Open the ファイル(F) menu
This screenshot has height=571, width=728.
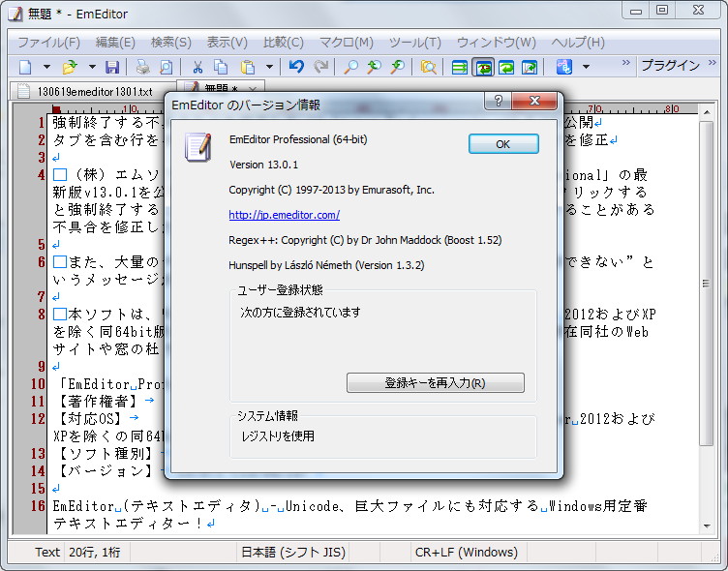point(48,43)
